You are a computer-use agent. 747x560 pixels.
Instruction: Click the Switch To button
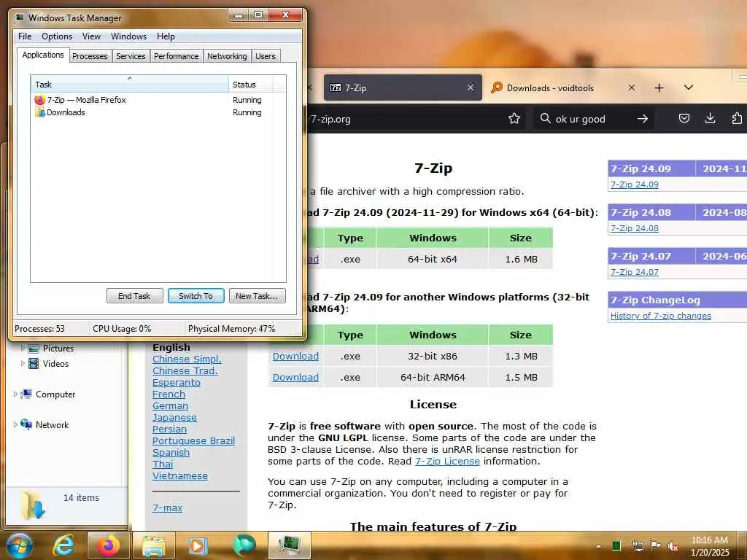click(196, 296)
